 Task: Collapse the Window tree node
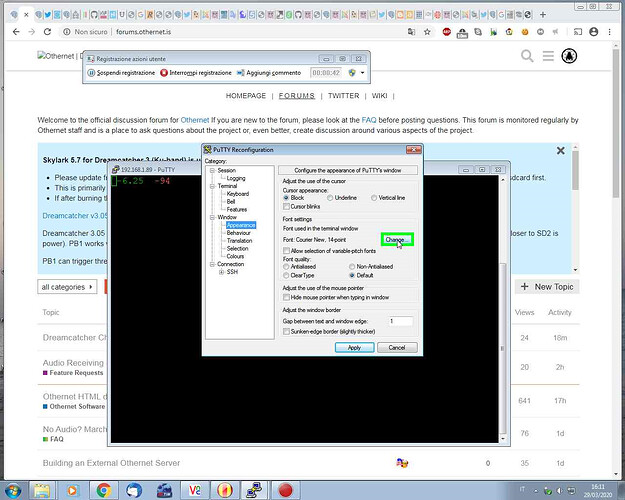[x=212, y=217]
